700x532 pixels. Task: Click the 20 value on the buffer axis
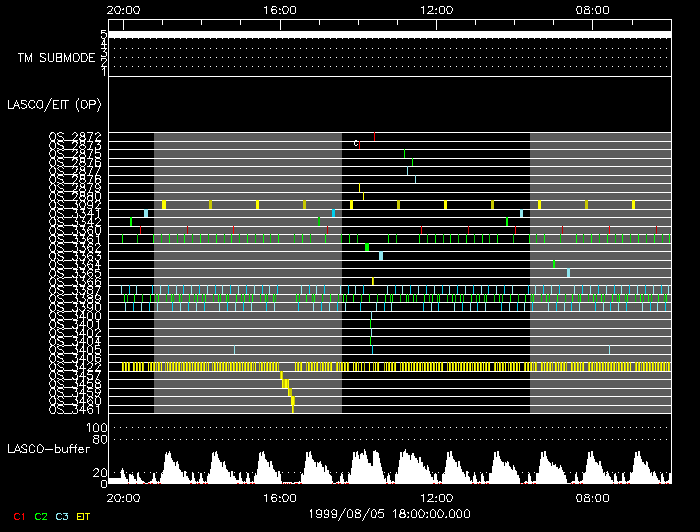click(102, 472)
